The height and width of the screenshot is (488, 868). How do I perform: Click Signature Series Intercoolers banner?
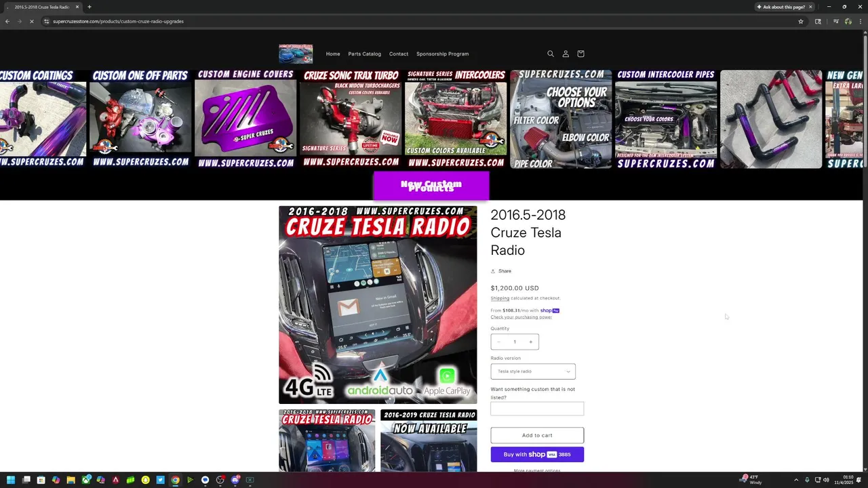456,119
